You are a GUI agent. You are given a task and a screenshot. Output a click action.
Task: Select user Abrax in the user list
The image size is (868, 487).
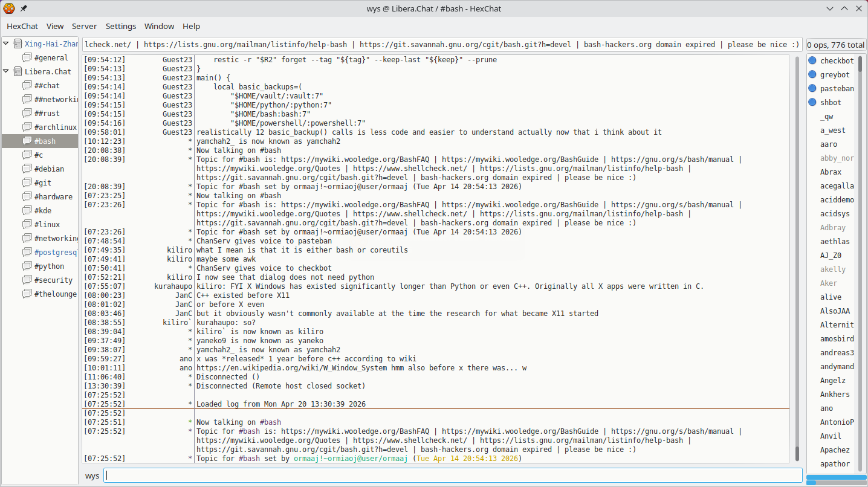coord(831,172)
